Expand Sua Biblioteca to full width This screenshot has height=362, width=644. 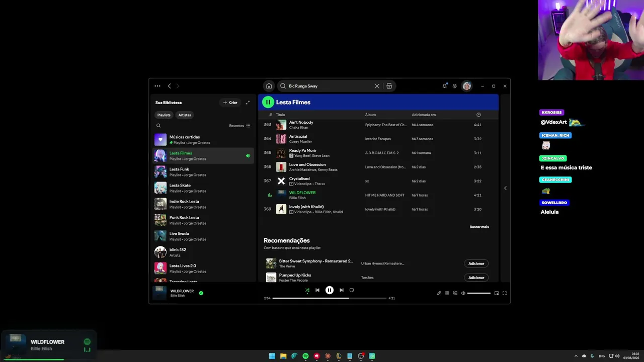(x=248, y=103)
